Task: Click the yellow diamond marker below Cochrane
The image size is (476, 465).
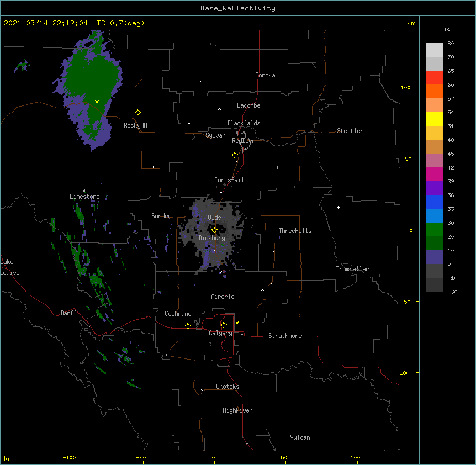Action: [188, 326]
